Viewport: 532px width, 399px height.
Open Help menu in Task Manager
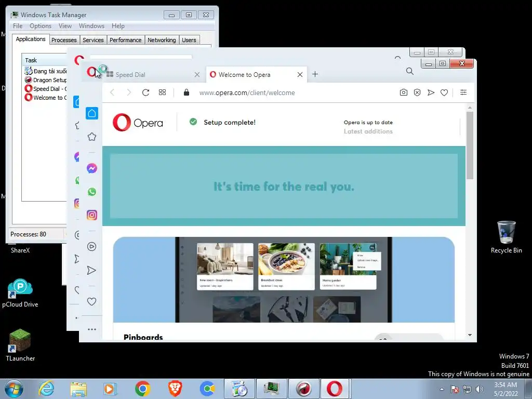(x=118, y=26)
